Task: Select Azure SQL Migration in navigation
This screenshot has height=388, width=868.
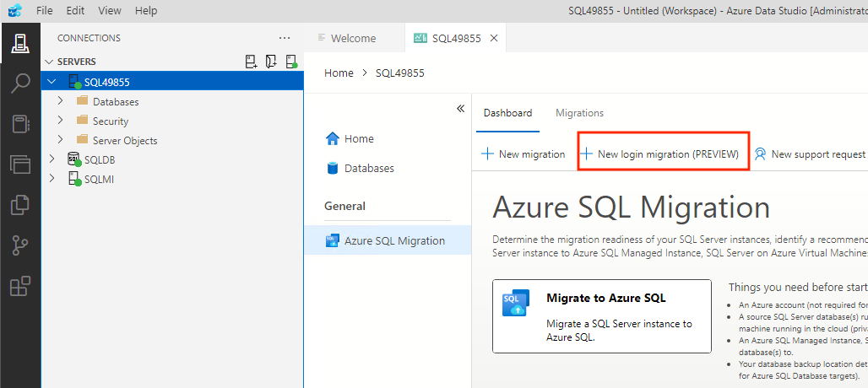Action: coord(388,241)
